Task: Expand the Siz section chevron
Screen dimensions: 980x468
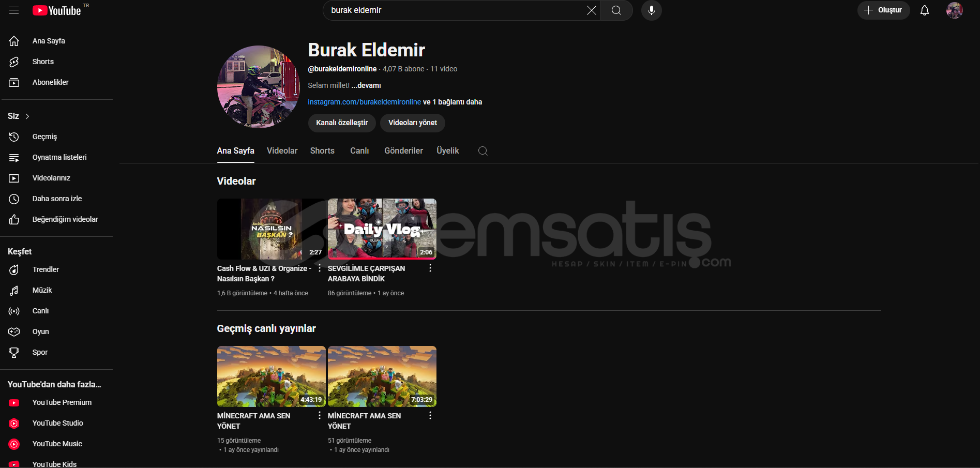Action: 27,116
